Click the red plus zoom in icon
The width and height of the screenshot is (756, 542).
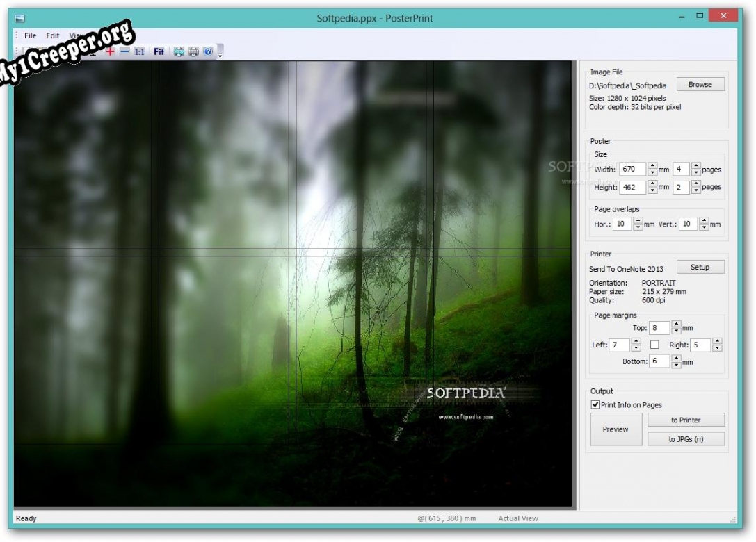pos(110,51)
